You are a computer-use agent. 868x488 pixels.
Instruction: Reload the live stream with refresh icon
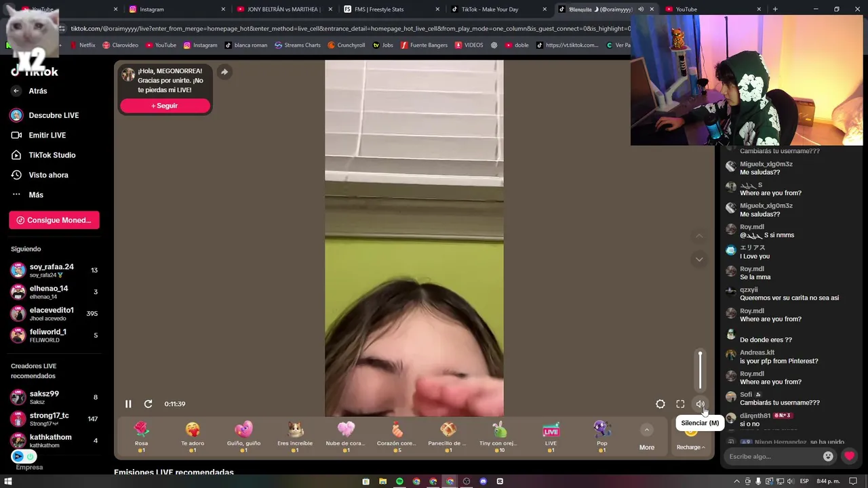click(x=148, y=404)
